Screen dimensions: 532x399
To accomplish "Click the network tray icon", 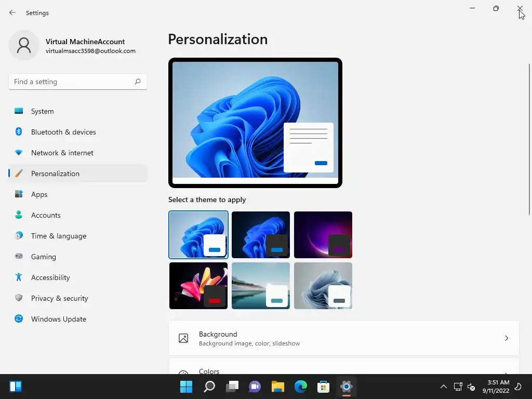I will click(x=458, y=387).
